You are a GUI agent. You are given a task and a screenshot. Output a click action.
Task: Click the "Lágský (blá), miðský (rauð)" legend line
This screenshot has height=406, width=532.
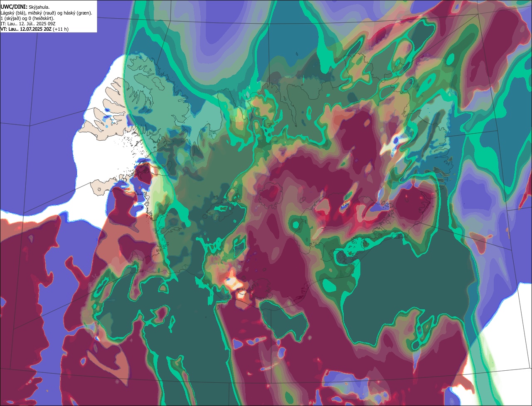pos(47,13)
